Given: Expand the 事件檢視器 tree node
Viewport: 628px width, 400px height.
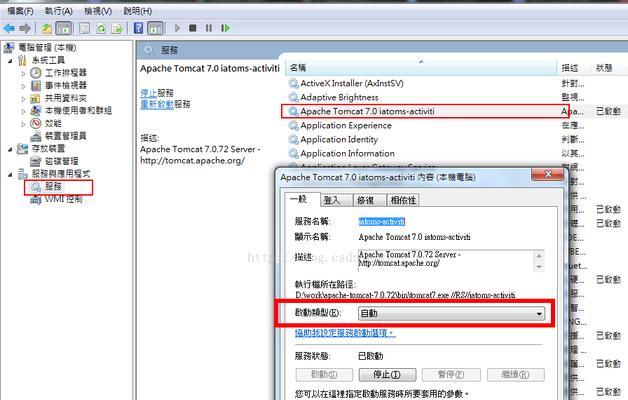Looking at the screenshot, I should tap(23, 86).
